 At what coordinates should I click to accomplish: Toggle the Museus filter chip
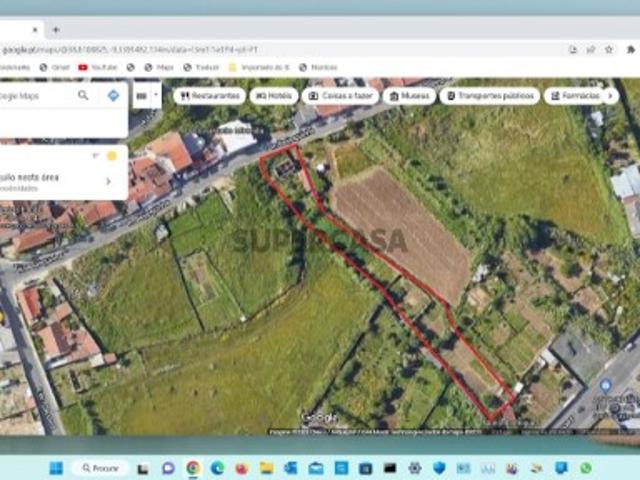(x=408, y=96)
